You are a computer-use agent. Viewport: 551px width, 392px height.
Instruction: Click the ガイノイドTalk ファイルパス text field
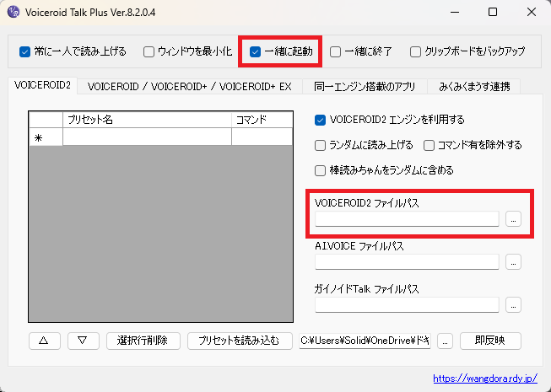(x=407, y=305)
